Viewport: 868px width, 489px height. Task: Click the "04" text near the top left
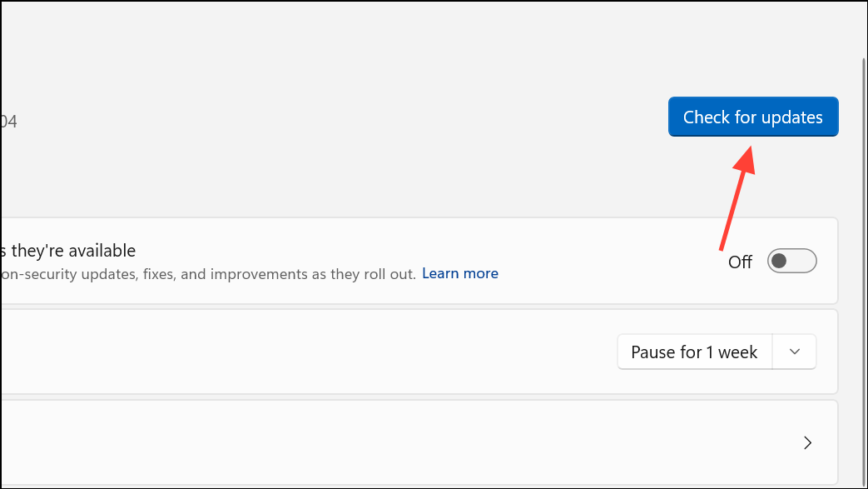8,122
